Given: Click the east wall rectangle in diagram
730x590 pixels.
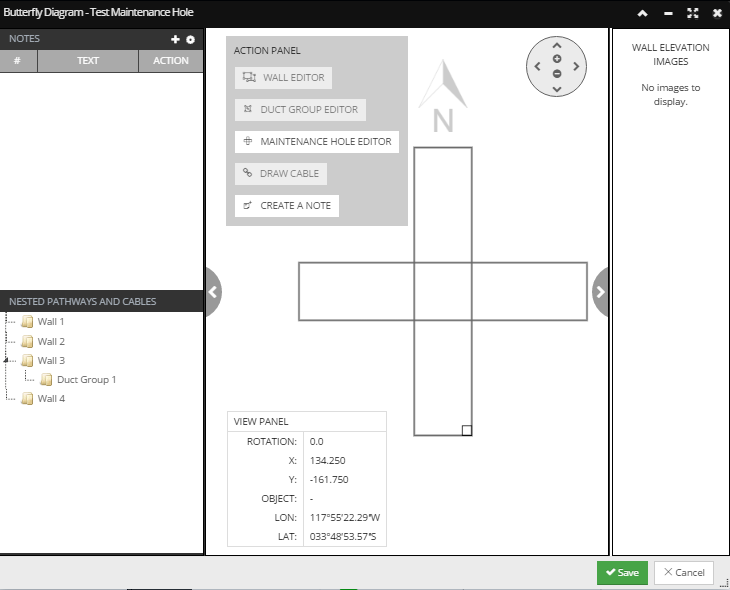Looking at the screenshot, I should 529,292.
